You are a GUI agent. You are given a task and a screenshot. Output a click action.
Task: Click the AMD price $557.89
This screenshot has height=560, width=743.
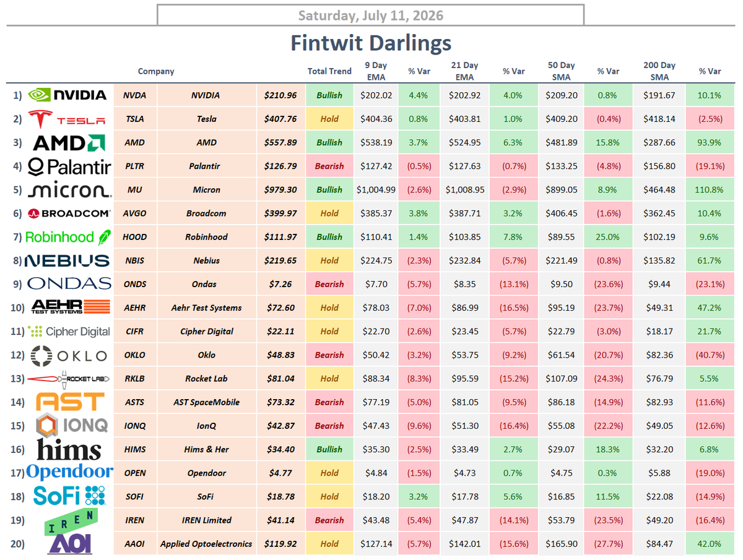tap(280, 143)
